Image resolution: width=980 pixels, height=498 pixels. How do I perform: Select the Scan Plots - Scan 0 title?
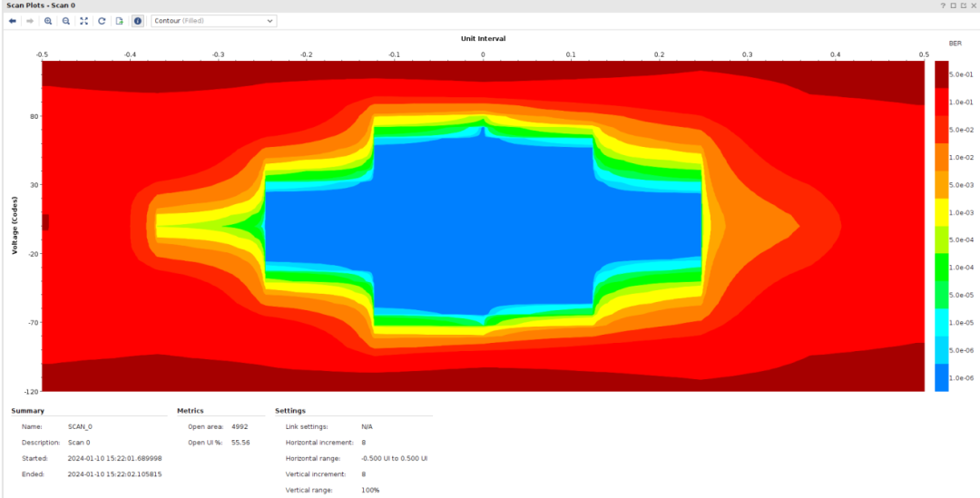pyautogui.click(x=41, y=5)
